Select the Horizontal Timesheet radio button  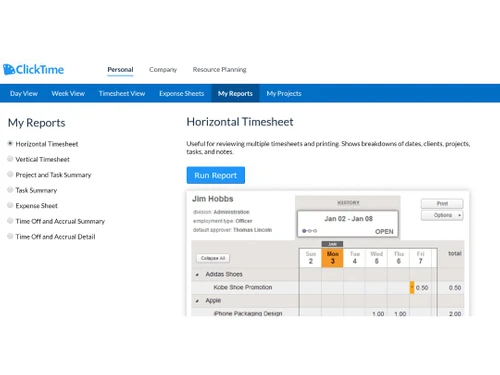10,144
